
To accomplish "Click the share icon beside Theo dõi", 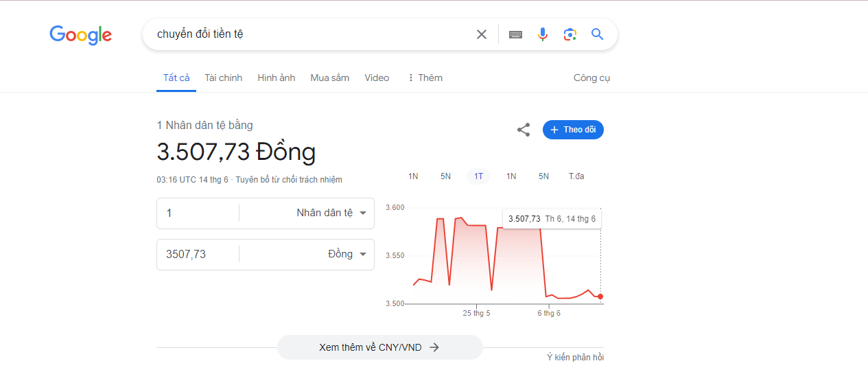I will (524, 130).
